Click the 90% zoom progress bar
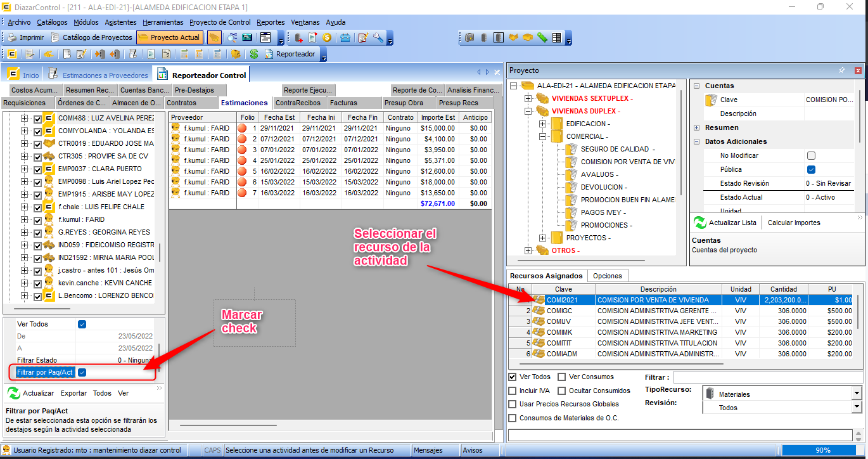This screenshot has width=868, height=459. tap(822, 450)
